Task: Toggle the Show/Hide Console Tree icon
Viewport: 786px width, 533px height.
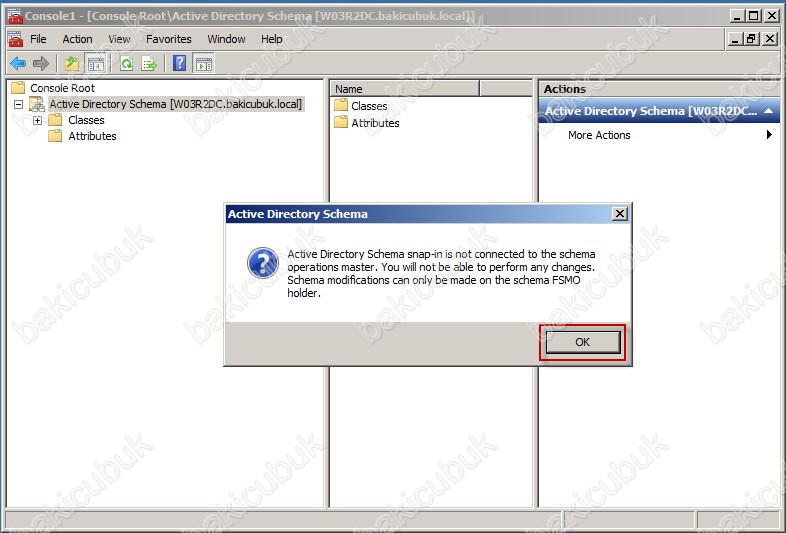Action: click(95, 64)
